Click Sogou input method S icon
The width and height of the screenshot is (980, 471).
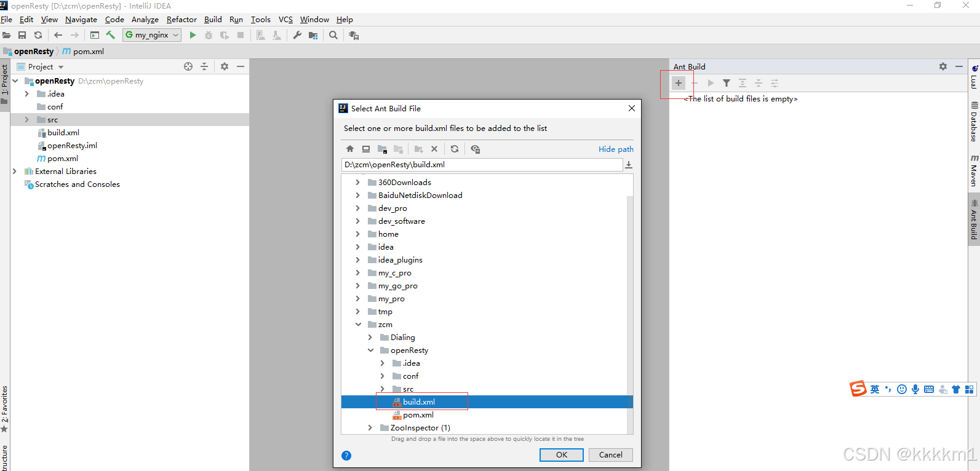tap(858, 389)
